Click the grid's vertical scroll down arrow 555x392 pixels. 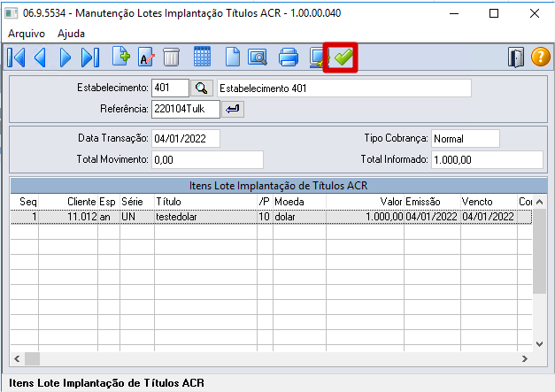[539, 344]
